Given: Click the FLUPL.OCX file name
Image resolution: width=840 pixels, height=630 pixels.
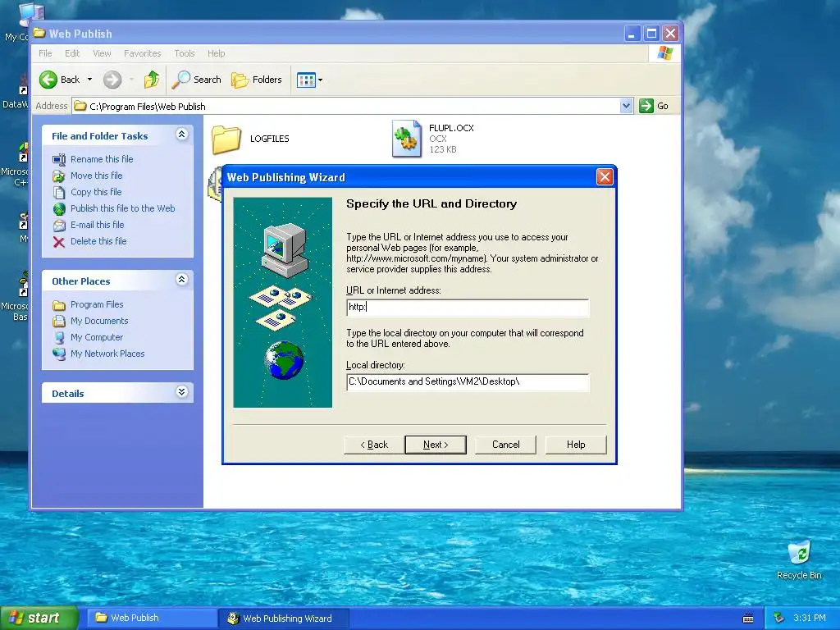Looking at the screenshot, I should (x=451, y=128).
